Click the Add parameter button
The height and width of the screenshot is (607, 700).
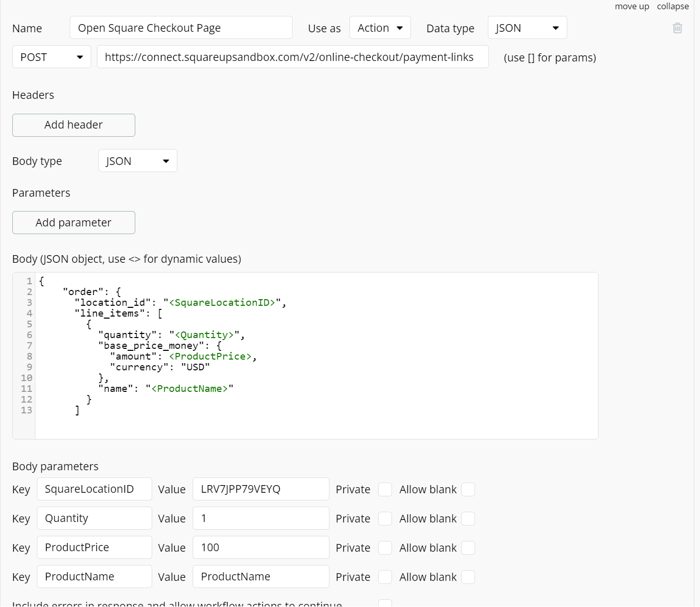click(x=74, y=223)
